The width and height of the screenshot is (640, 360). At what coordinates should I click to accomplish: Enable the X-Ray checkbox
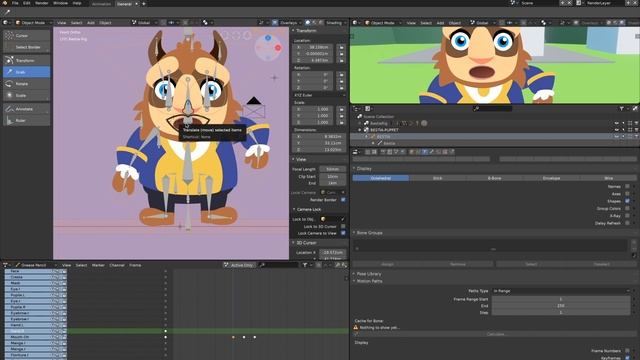point(627,216)
